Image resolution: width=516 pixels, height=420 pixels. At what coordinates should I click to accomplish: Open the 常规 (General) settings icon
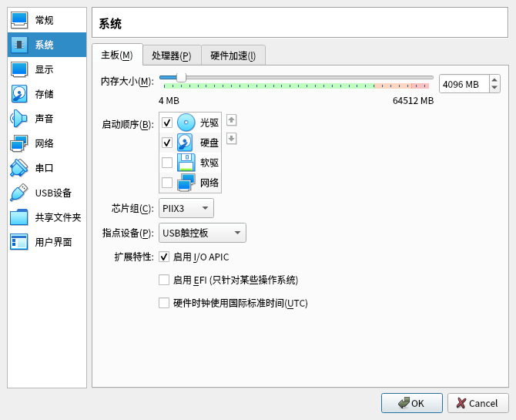[x=19, y=20]
